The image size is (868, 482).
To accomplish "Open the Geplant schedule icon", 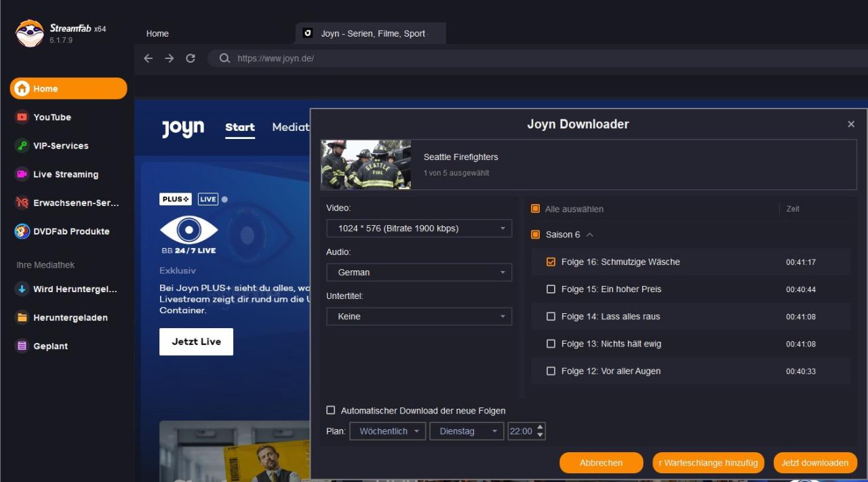I will (22, 346).
